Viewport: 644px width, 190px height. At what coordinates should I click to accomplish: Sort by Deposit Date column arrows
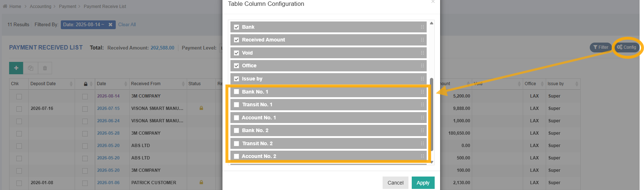coord(71,84)
